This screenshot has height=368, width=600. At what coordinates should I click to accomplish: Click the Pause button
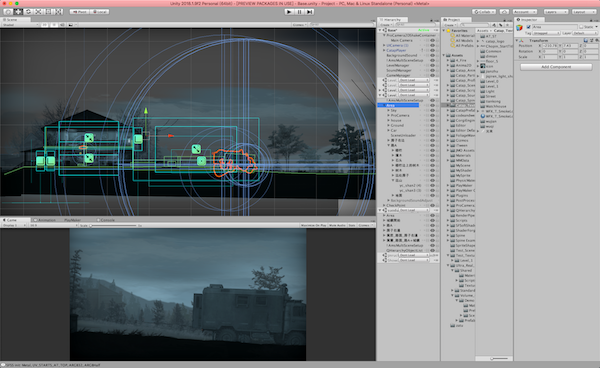(299, 12)
